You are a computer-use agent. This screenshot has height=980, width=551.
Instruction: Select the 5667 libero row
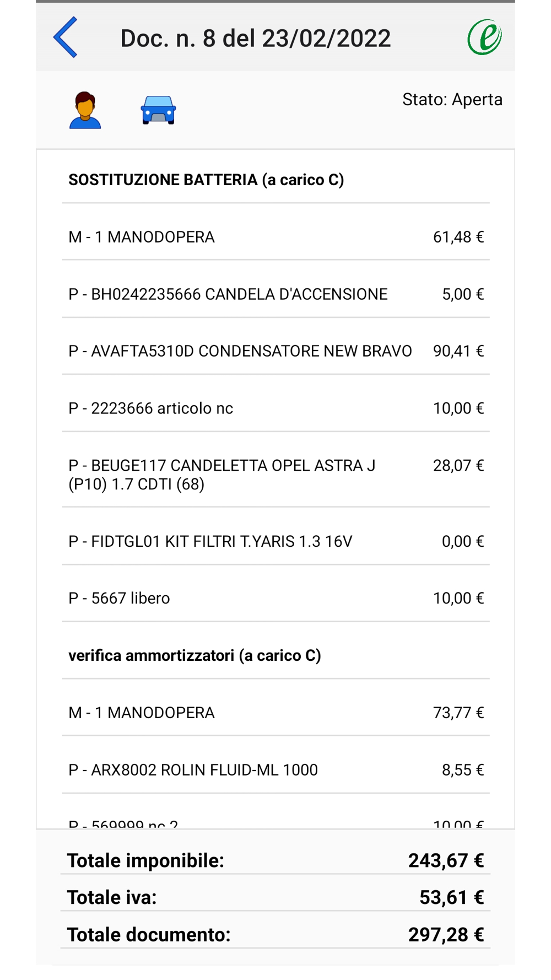click(275, 598)
